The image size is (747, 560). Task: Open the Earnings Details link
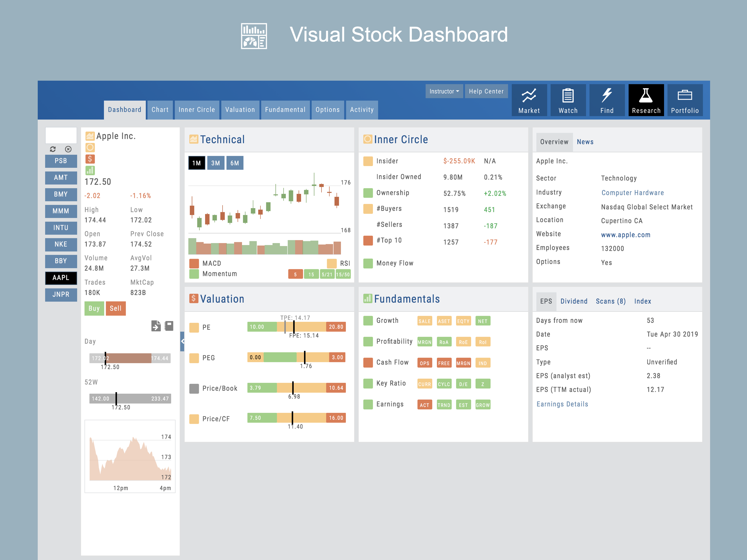pos(562,404)
